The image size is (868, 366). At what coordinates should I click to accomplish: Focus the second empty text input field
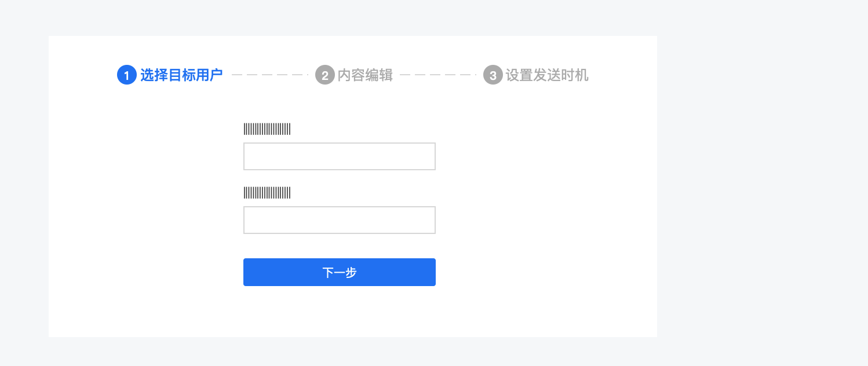[x=339, y=220]
